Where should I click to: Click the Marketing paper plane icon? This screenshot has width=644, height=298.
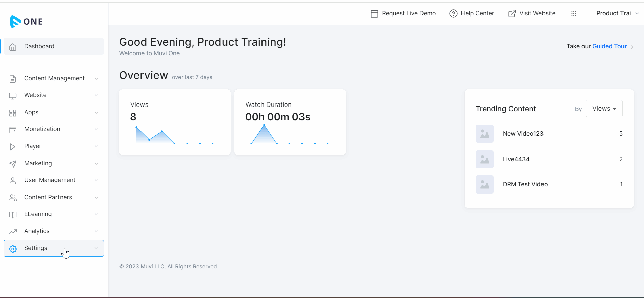click(13, 164)
